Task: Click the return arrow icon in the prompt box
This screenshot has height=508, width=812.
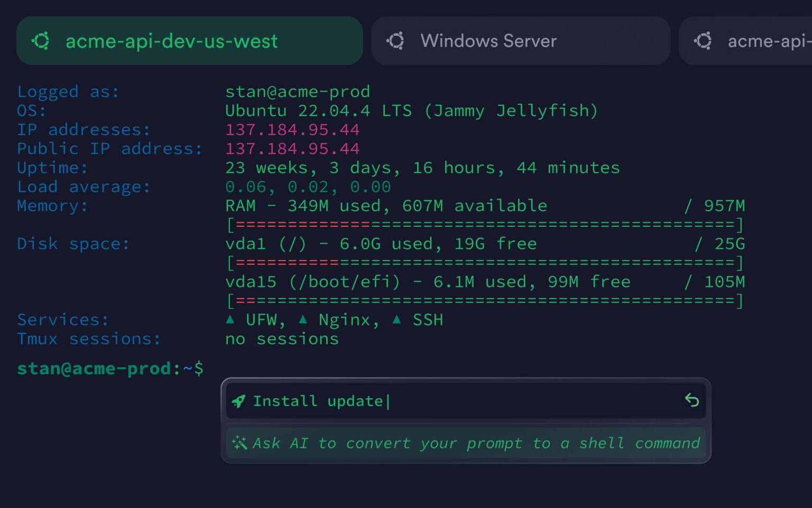Action: tap(692, 401)
